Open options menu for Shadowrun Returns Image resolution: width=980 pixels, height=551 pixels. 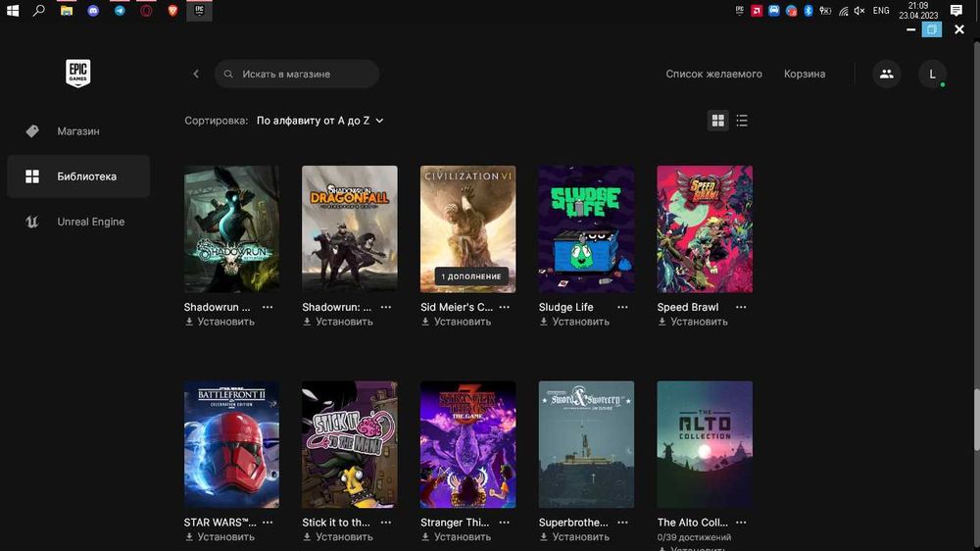click(268, 307)
